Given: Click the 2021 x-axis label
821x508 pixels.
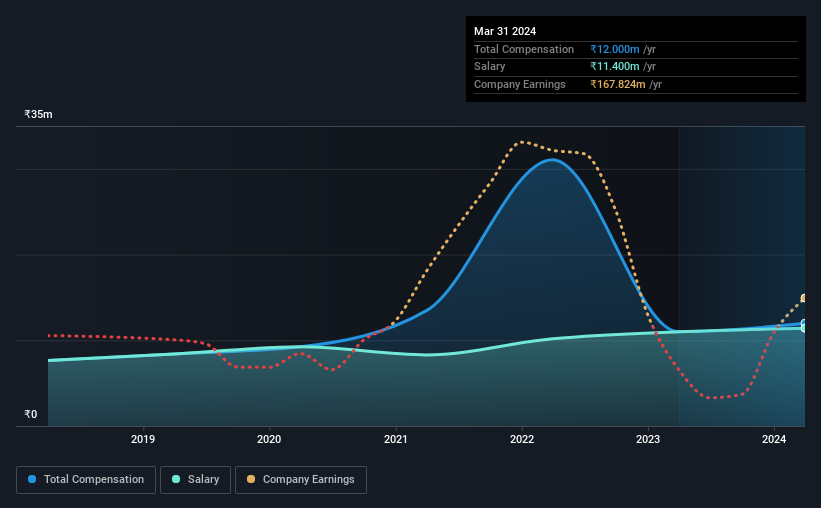Looking at the screenshot, I should [x=396, y=439].
